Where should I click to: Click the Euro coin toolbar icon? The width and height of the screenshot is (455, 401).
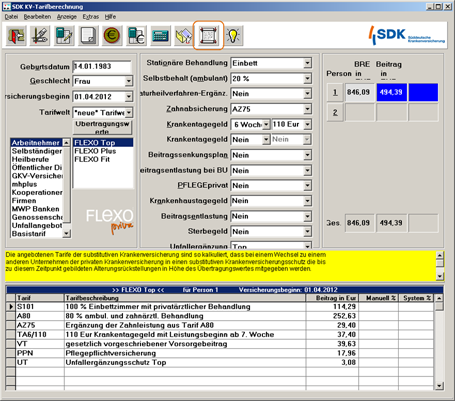(x=112, y=35)
